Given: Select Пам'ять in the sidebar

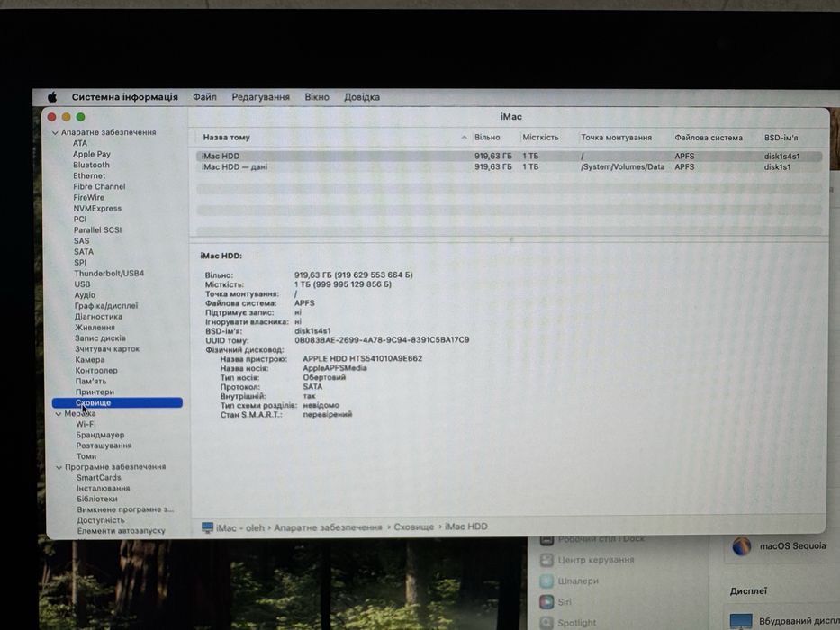Looking at the screenshot, I should 91,381.
